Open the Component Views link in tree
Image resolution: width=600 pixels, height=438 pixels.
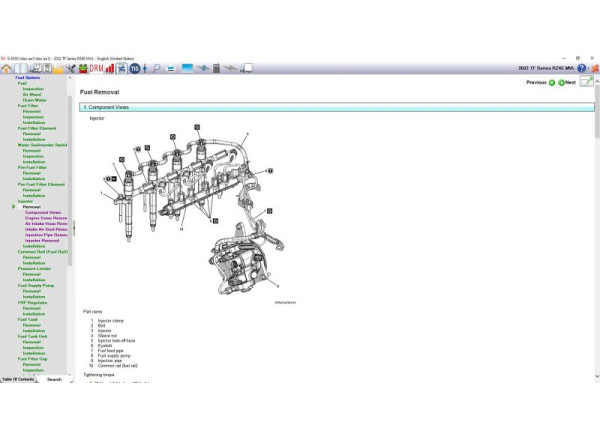coord(43,212)
